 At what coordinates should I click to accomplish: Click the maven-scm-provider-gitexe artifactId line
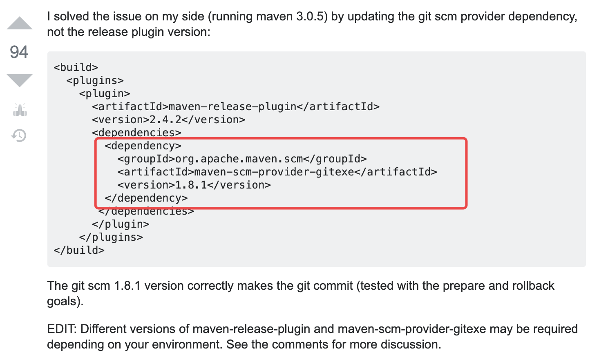277,172
